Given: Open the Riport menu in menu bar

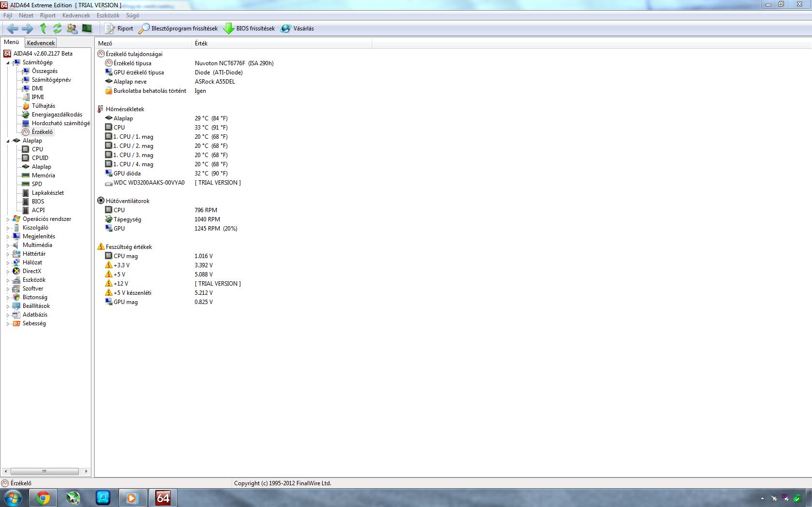Looking at the screenshot, I should click(48, 15).
